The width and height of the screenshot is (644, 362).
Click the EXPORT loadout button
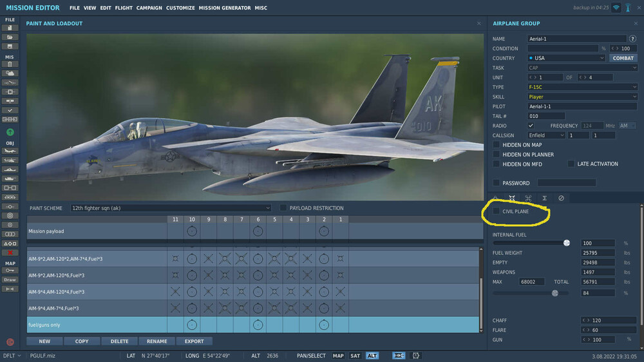pyautogui.click(x=194, y=341)
